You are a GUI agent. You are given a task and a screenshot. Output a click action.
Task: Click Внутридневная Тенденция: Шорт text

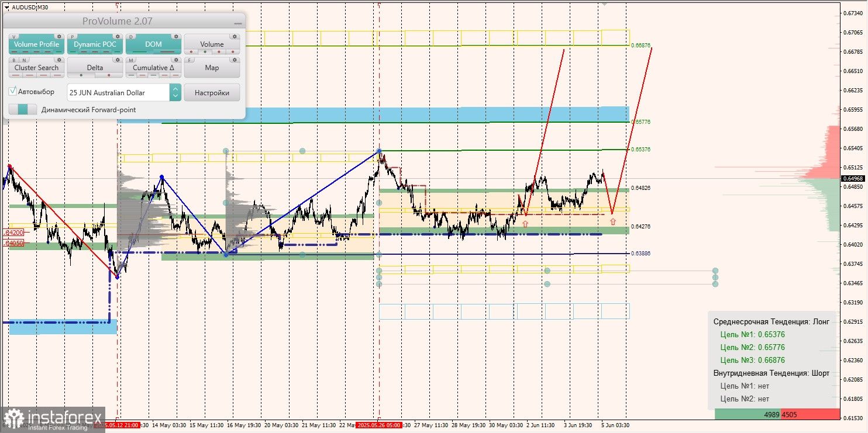(x=771, y=373)
